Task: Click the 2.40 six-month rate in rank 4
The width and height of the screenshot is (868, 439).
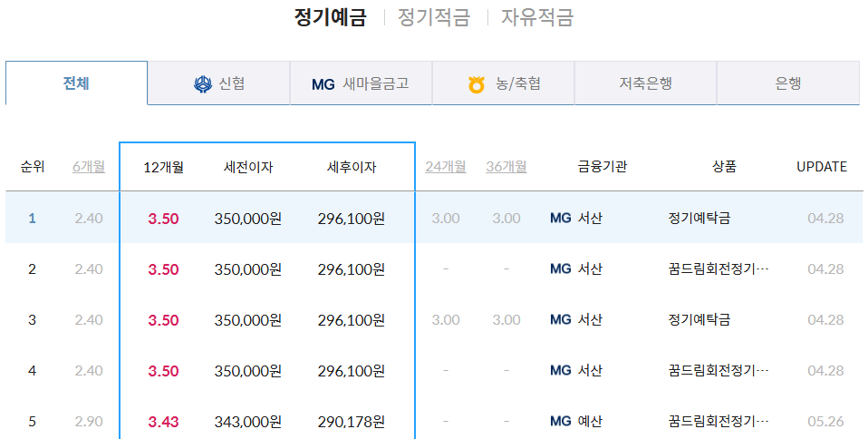Action: click(x=89, y=370)
